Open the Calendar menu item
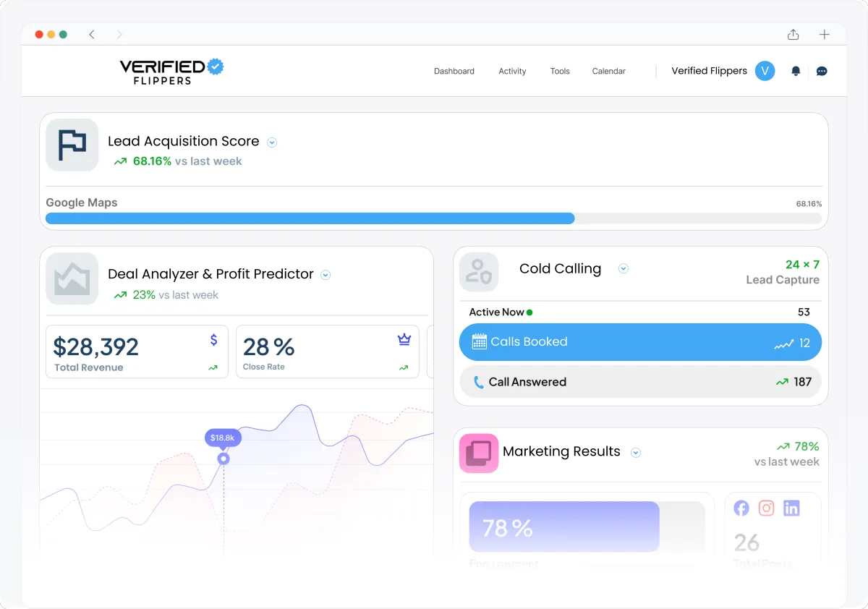The height and width of the screenshot is (609, 868). point(609,71)
